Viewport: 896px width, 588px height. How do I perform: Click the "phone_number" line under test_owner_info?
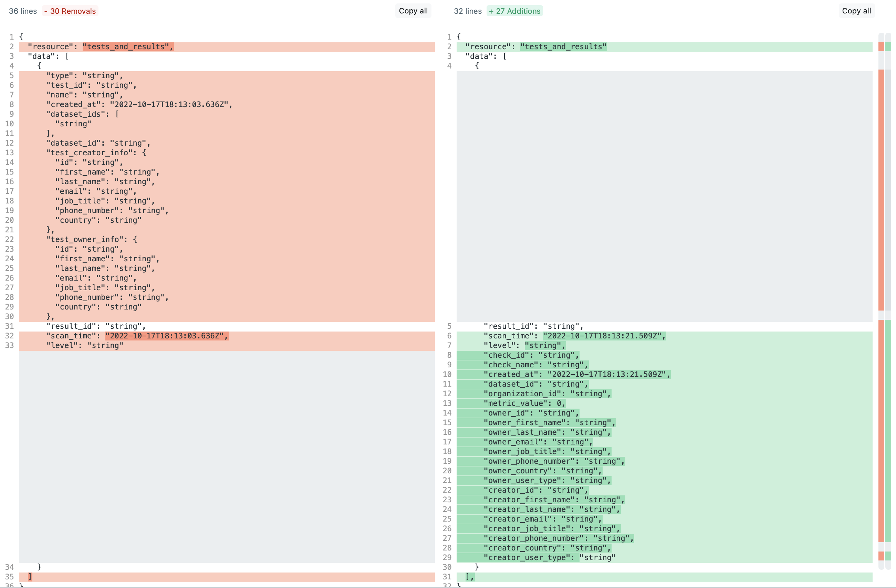tap(112, 297)
